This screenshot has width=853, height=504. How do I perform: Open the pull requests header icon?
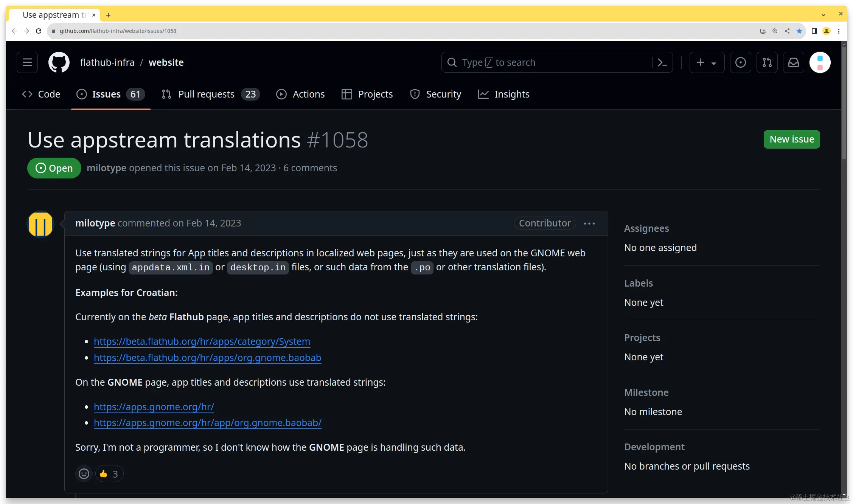pyautogui.click(x=767, y=62)
